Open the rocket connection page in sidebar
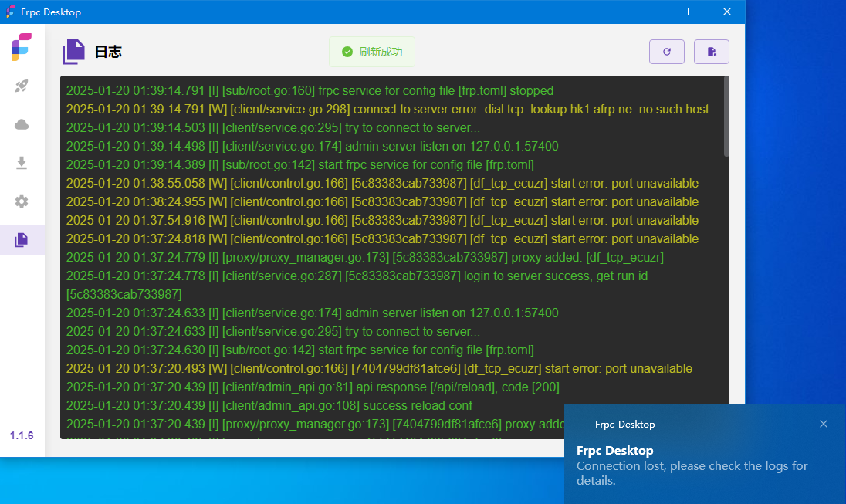The height and width of the screenshot is (504, 846). (22, 86)
